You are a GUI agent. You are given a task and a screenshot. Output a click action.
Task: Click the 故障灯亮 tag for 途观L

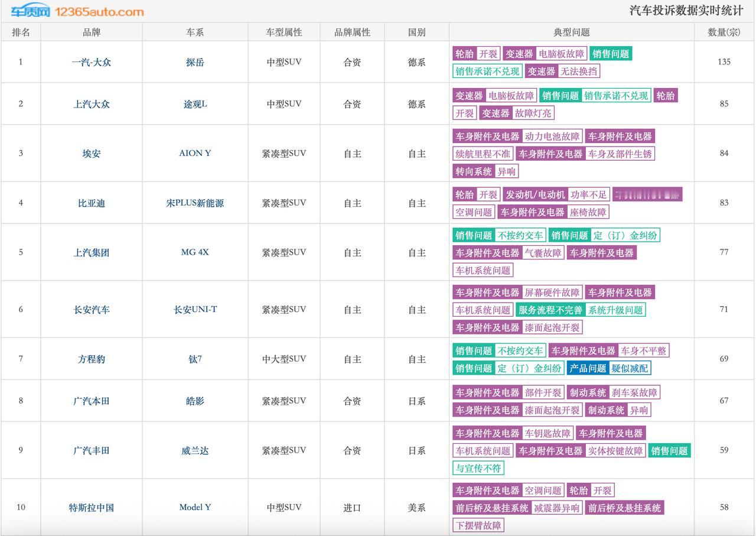pyautogui.click(x=533, y=113)
